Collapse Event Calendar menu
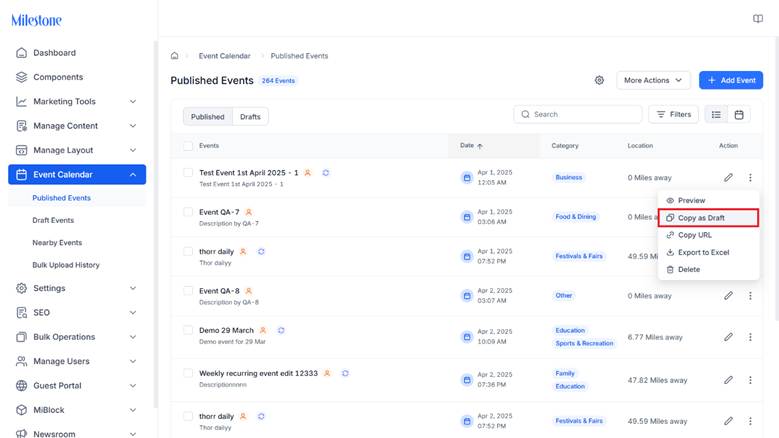 coord(77,174)
